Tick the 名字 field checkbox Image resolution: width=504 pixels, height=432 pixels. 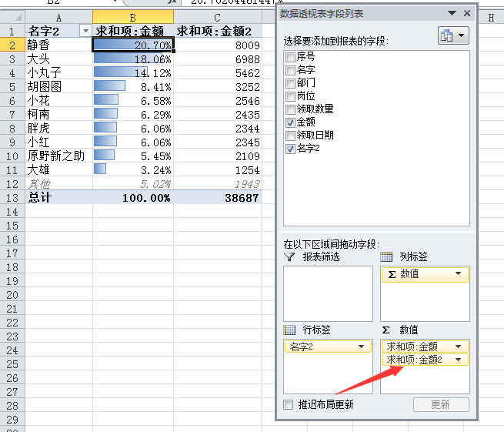pyautogui.click(x=290, y=70)
